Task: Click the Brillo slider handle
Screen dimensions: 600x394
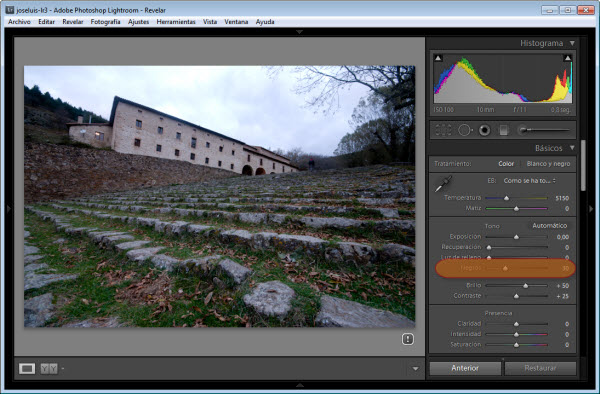Action: tap(525, 286)
